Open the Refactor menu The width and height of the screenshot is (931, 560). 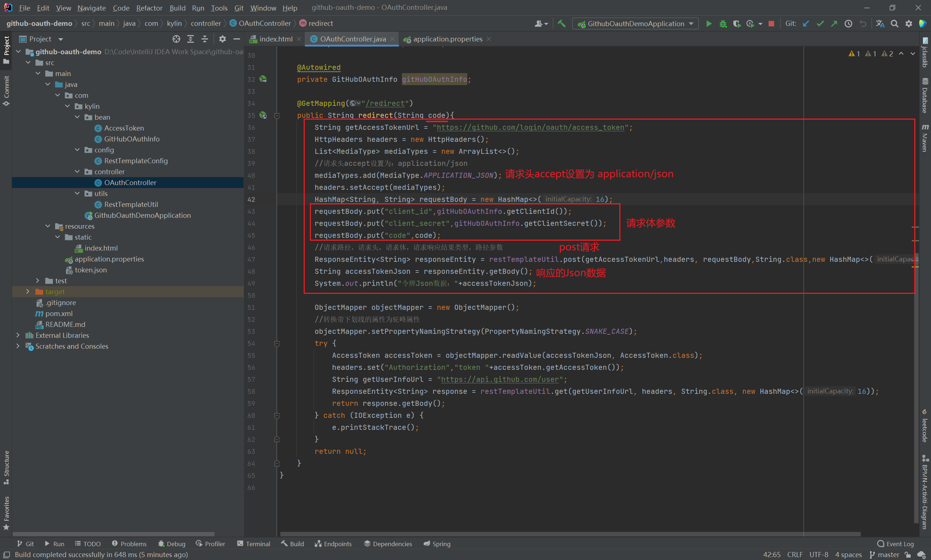[149, 8]
